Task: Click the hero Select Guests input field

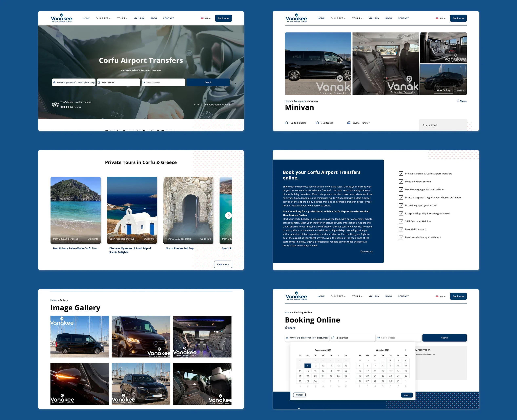Action: (x=163, y=82)
